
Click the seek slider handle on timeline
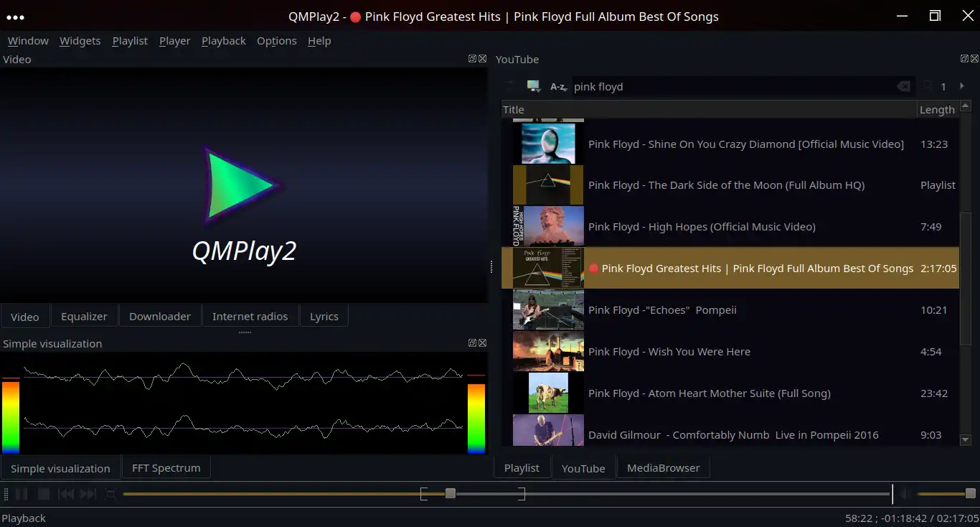click(451, 493)
